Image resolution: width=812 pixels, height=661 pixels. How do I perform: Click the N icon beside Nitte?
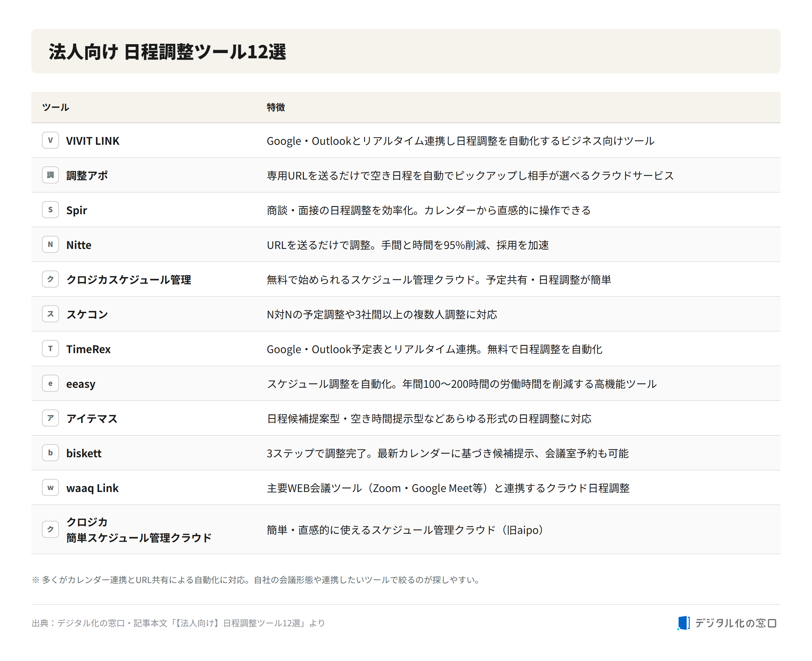tap(50, 244)
